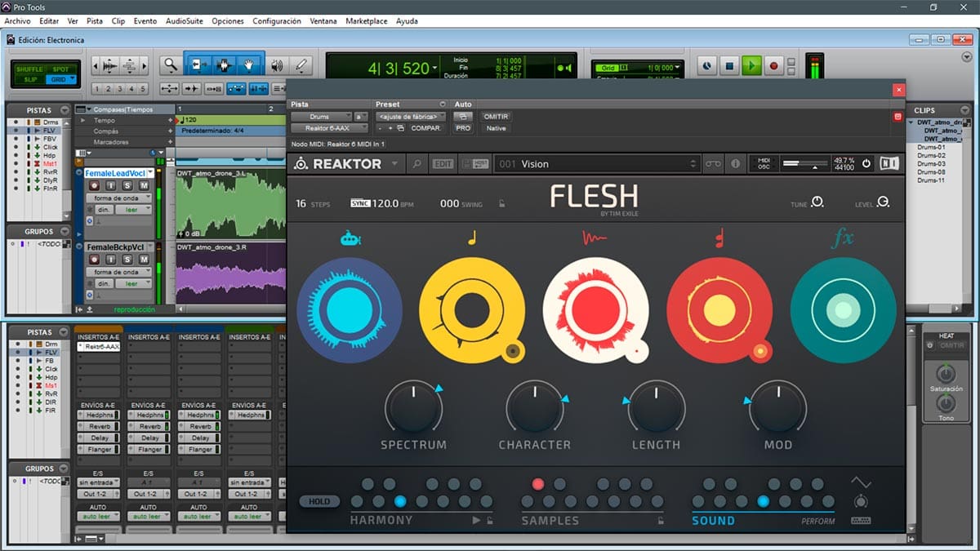Expand the Tempo ruler row
Image resolution: width=980 pixels, height=551 pixels.
click(x=82, y=120)
